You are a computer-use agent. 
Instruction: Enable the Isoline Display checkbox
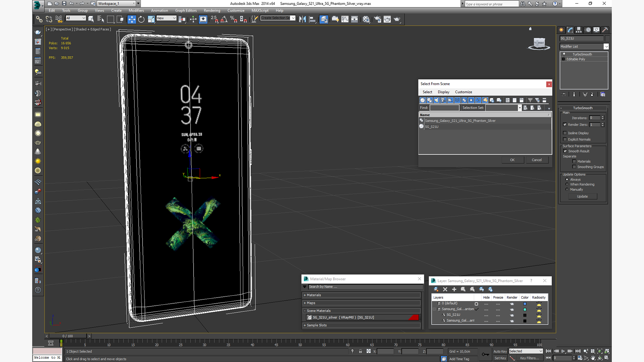click(565, 133)
